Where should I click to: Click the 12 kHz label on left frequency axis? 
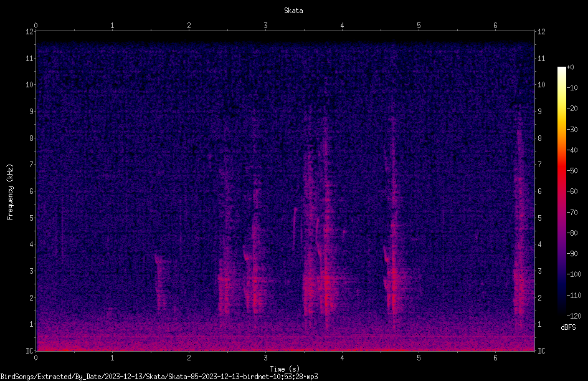pos(30,32)
